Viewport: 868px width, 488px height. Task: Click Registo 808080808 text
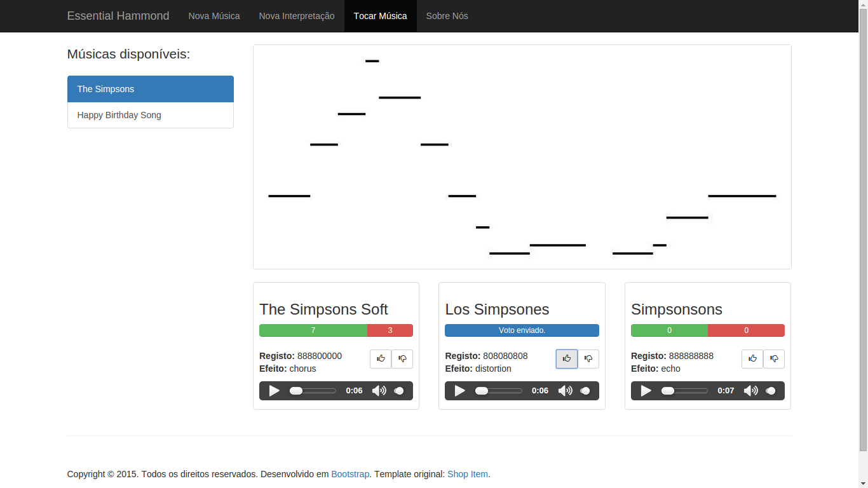tap(486, 356)
